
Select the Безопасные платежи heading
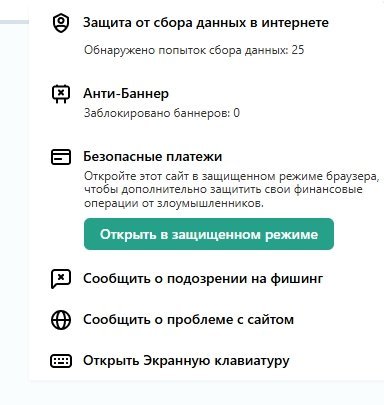click(x=152, y=156)
